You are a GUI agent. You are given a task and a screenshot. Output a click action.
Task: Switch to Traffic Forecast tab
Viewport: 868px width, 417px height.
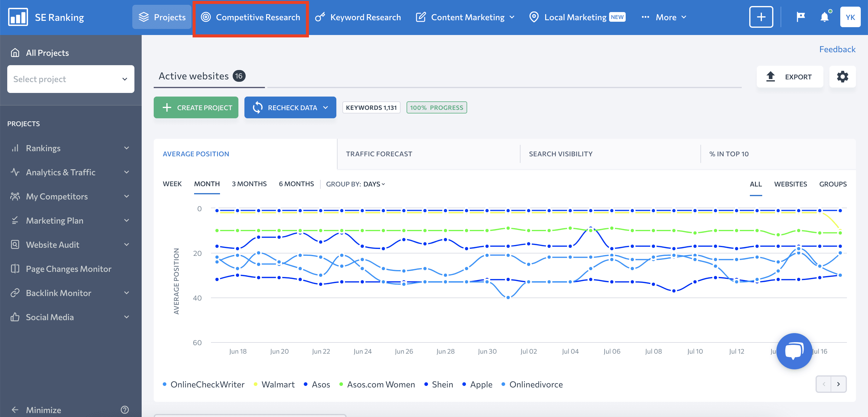[x=379, y=154]
